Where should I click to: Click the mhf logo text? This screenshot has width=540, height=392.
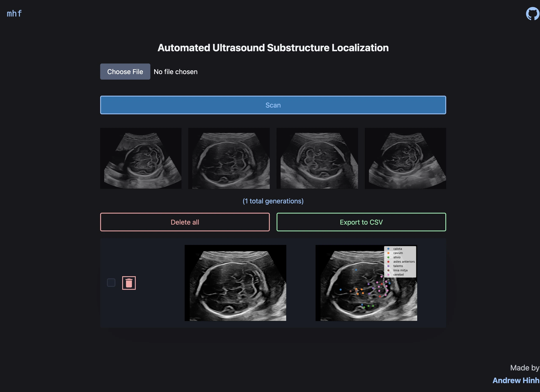tap(14, 14)
